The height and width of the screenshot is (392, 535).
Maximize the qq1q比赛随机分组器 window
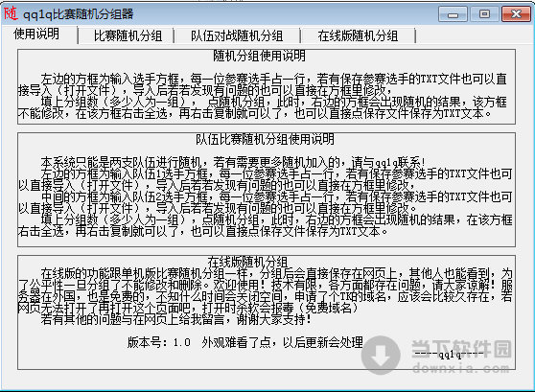(484, 14)
